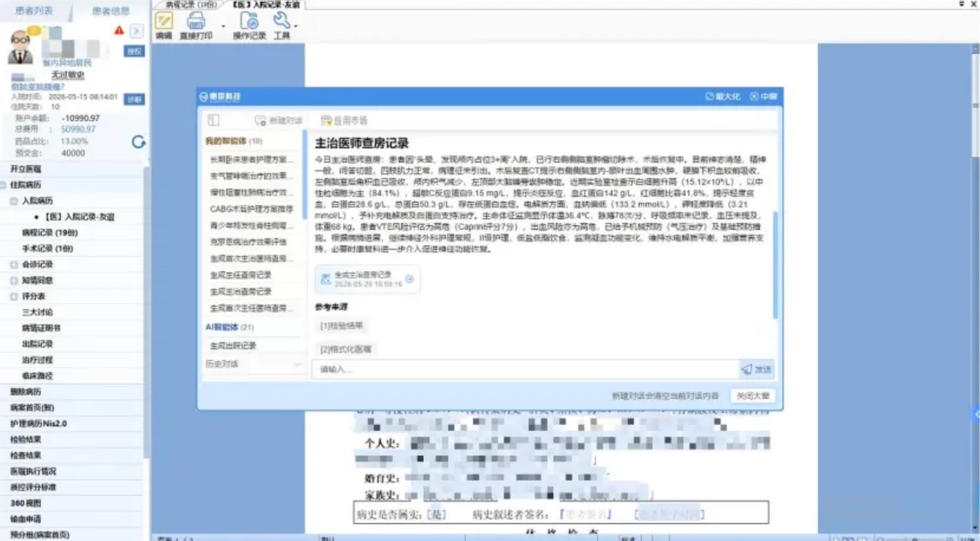This screenshot has height=541, width=980.
Task: Click the 我的智能体 (10) section header
Action: pyautogui.click(x=234, y=141)
